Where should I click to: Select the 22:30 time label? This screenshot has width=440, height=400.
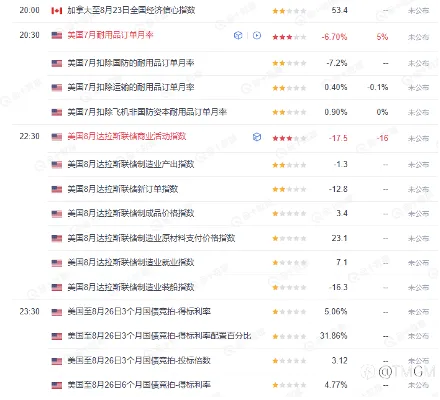[29, 136]
